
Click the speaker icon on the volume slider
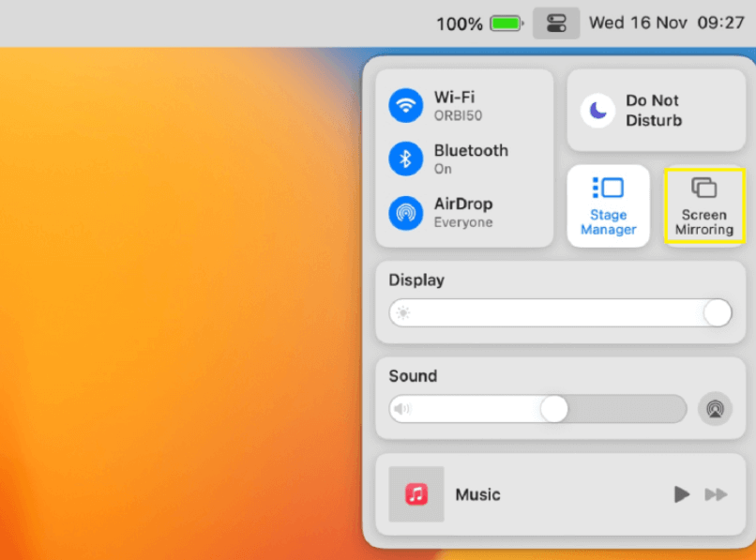tap(402, 409)
